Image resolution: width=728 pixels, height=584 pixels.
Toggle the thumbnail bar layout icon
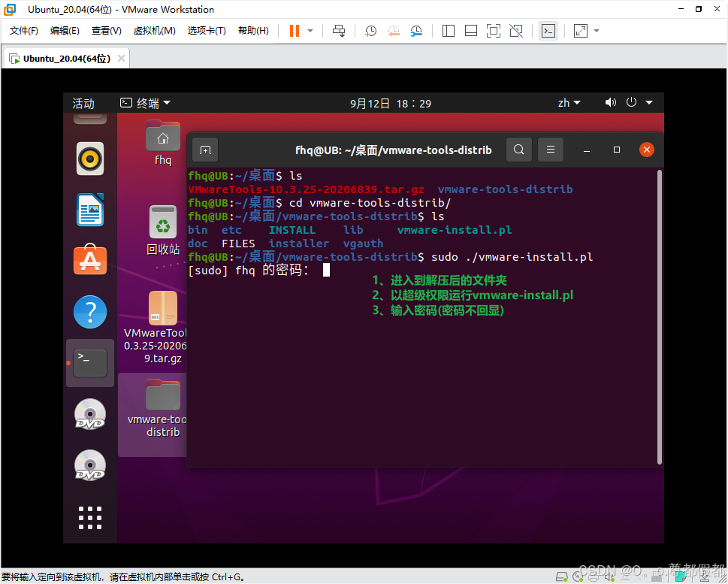(471, 31)
